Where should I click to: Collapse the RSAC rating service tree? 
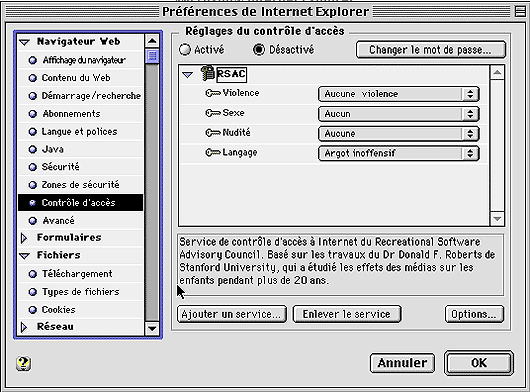point(187,74)
